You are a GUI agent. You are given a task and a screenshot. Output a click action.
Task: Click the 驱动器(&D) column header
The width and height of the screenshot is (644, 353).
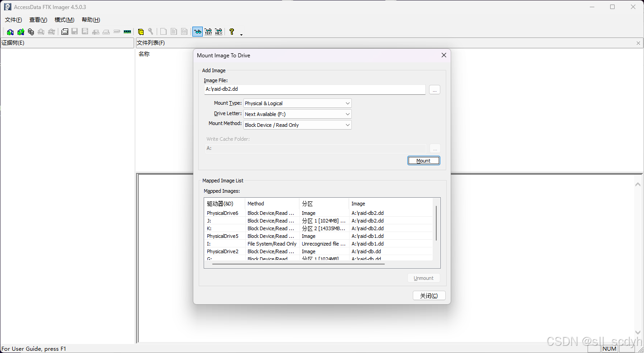point(224,204)
